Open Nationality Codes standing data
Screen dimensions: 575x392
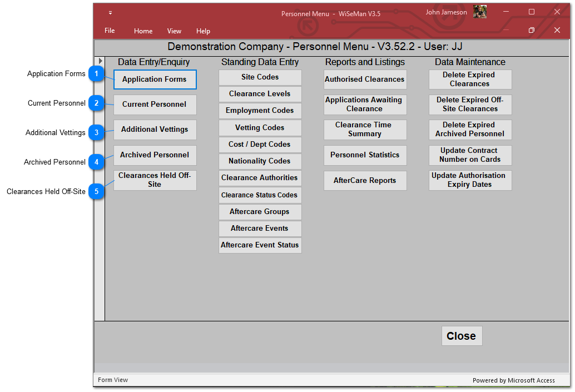260,161
